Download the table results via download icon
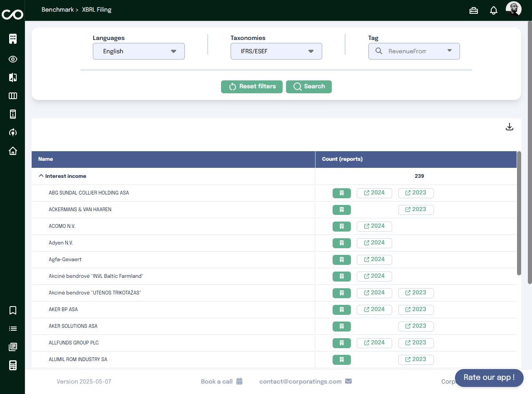 click(x=509, y=127)
